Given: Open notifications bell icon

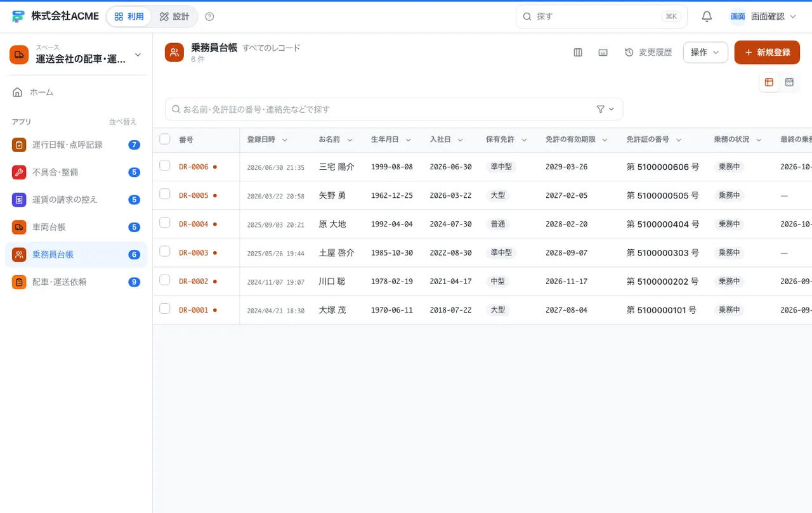Looking at the screenshot, I should coord(707,16).
